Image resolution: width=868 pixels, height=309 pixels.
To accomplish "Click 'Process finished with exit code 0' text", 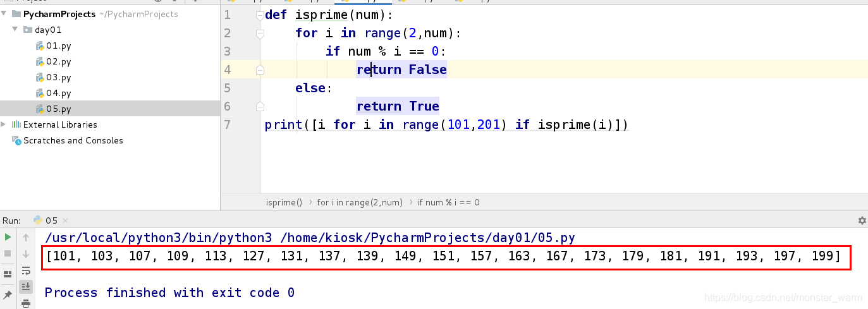I will click(x=169, y=293).
